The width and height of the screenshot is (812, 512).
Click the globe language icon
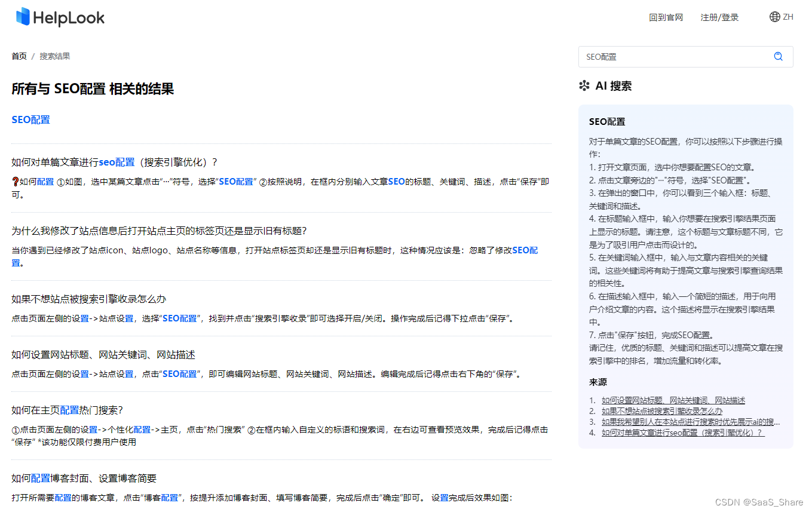(774, 17)
